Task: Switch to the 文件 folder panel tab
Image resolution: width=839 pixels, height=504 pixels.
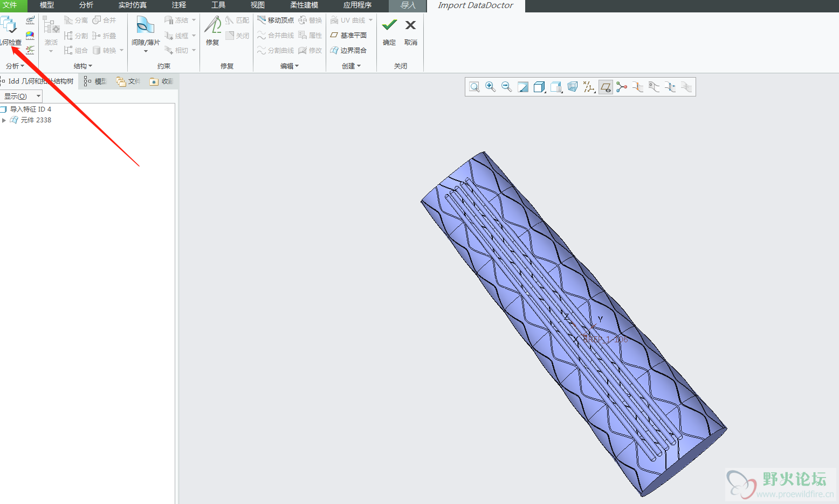Action: (x=128, y=81)
